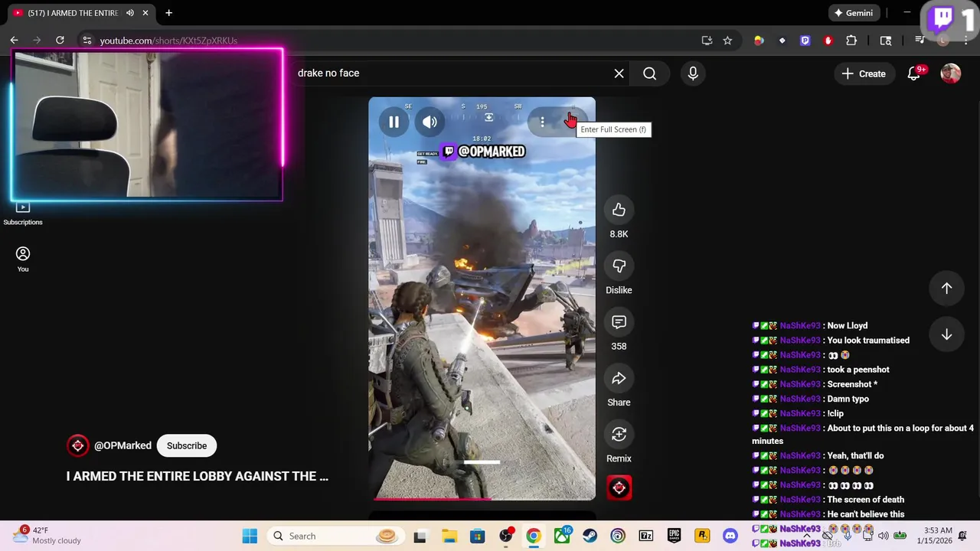Open the You page in the sidebar
980x551 pixels.
23,259
